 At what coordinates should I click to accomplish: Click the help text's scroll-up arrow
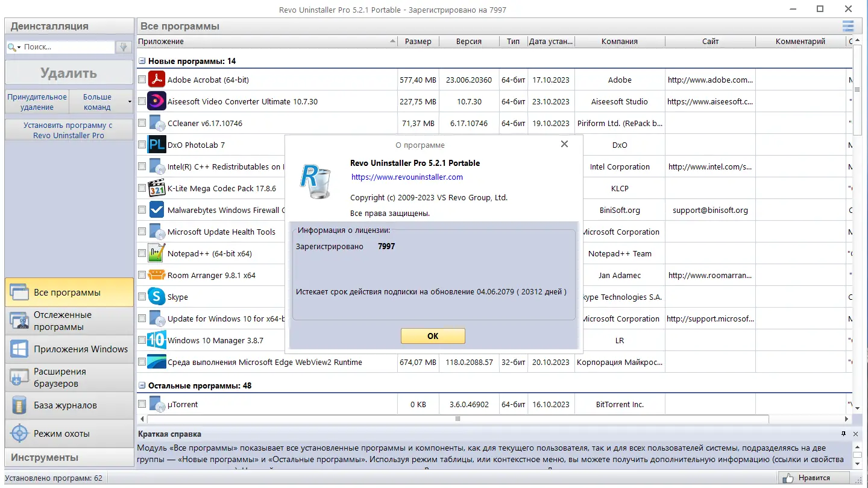[858, 447]
